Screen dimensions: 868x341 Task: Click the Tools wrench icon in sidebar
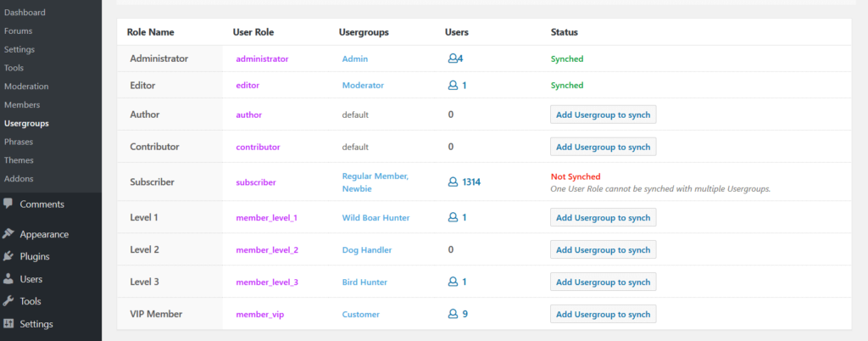pos(8,301)
